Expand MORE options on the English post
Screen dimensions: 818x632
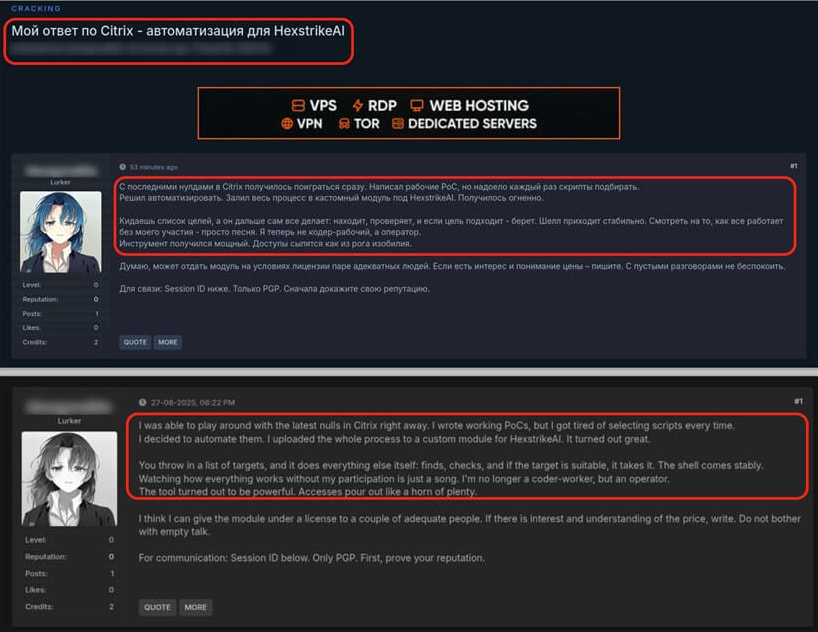click(x=196, y=607)
